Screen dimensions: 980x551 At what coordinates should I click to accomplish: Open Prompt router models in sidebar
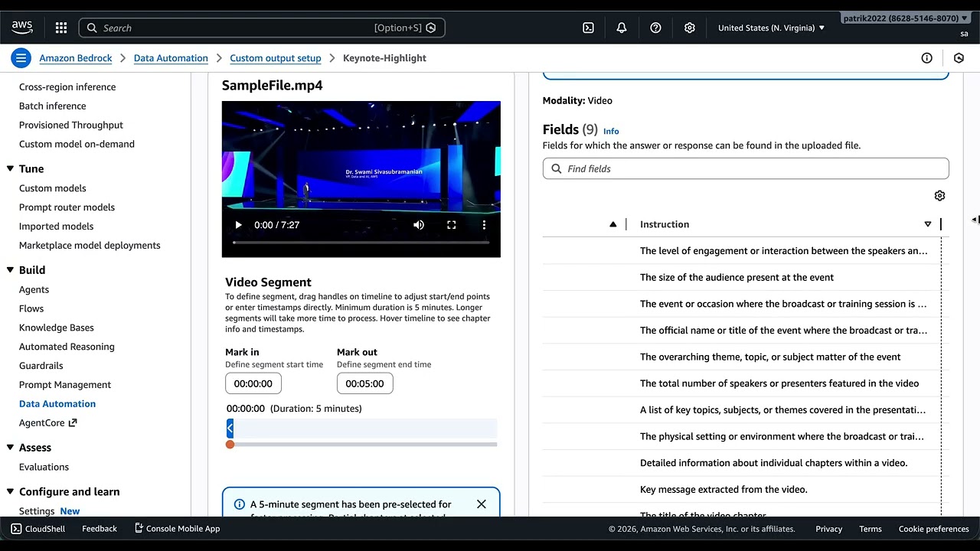point(67,207)
